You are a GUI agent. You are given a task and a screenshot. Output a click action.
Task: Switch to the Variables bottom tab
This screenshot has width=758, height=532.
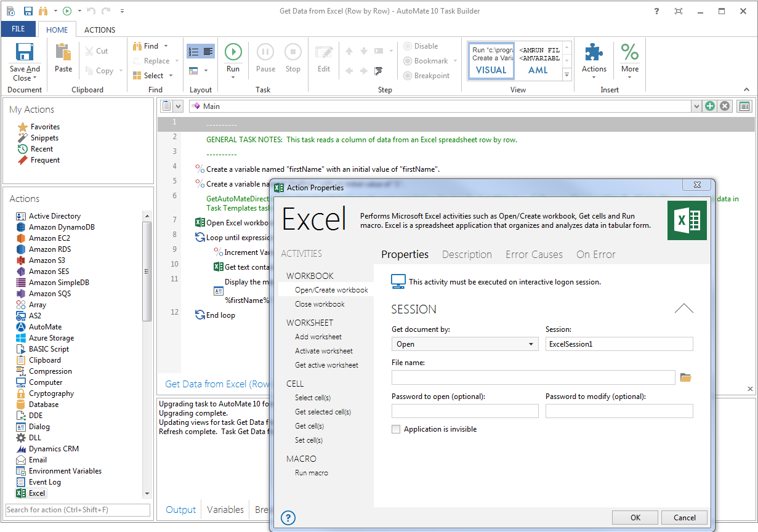pos(225,510)
